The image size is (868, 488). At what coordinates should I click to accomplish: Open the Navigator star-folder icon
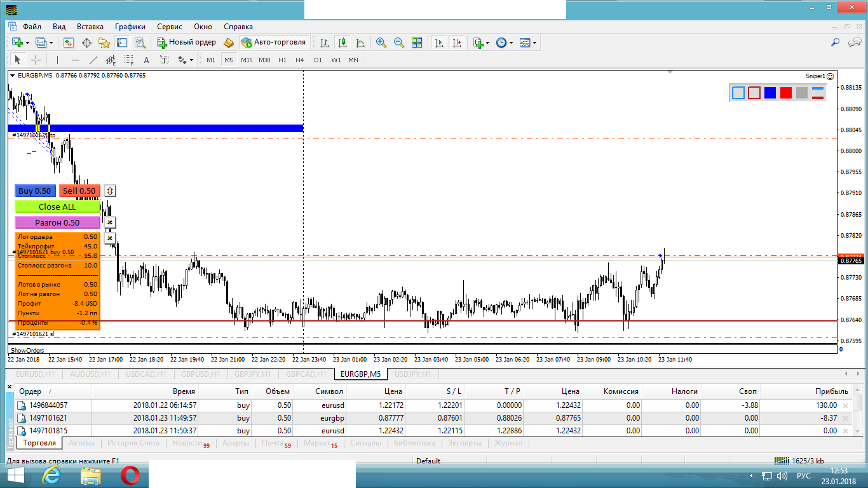click(104, 43)
